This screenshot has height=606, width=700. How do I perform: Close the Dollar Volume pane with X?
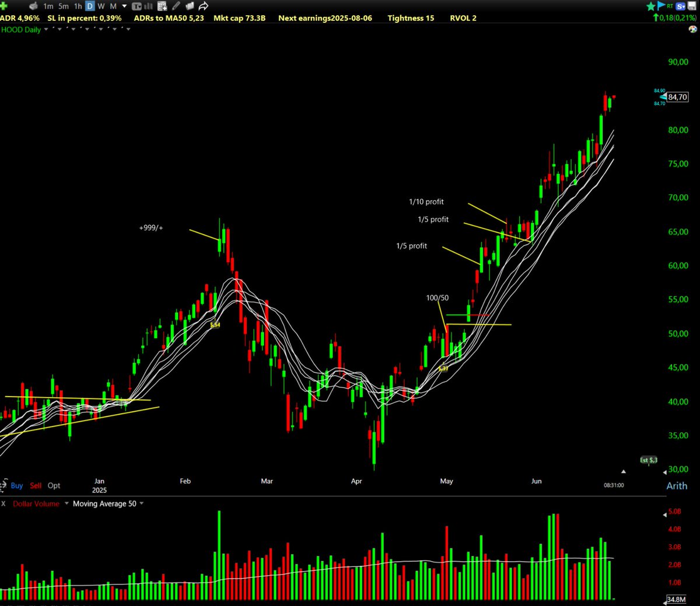[x=3, y=504]
